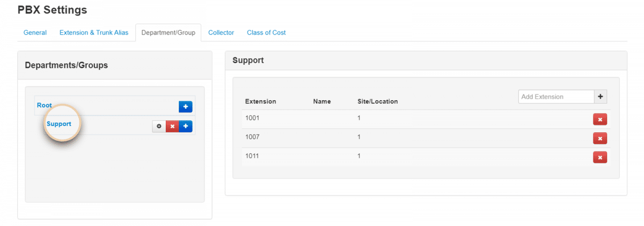The width and height of the screenshot is (644, 226).
Task: Click the extension 1007 row entry
Action: tap(253, 137)
